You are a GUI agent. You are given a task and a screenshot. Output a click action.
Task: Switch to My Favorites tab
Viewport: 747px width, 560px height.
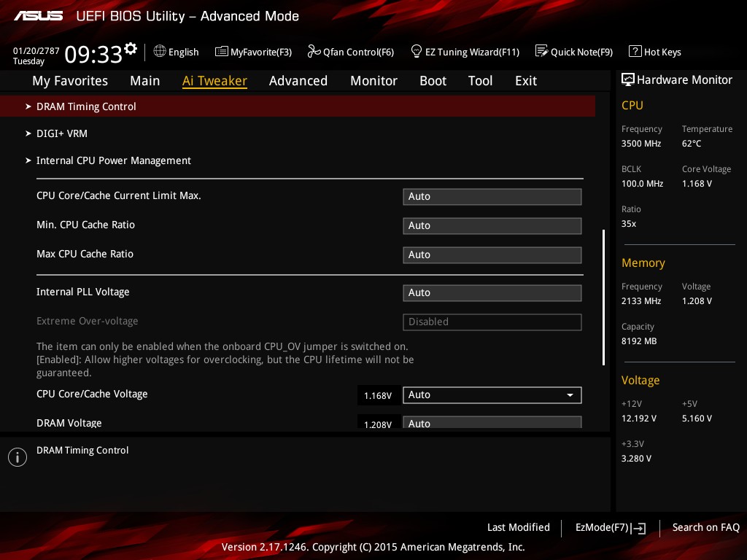70,81
